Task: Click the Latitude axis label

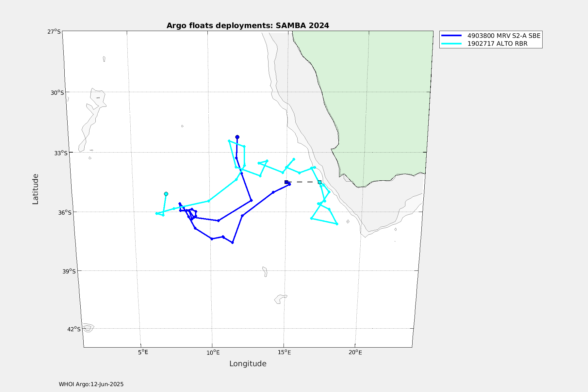Action: [35, 189]
